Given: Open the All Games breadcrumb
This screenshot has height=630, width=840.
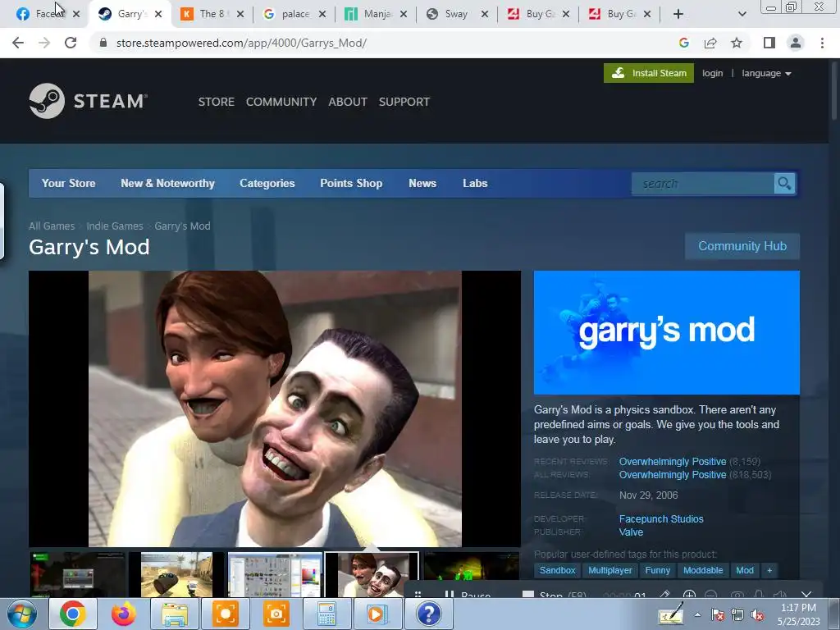Looking at the screenshot, I should tap(52, 226).
